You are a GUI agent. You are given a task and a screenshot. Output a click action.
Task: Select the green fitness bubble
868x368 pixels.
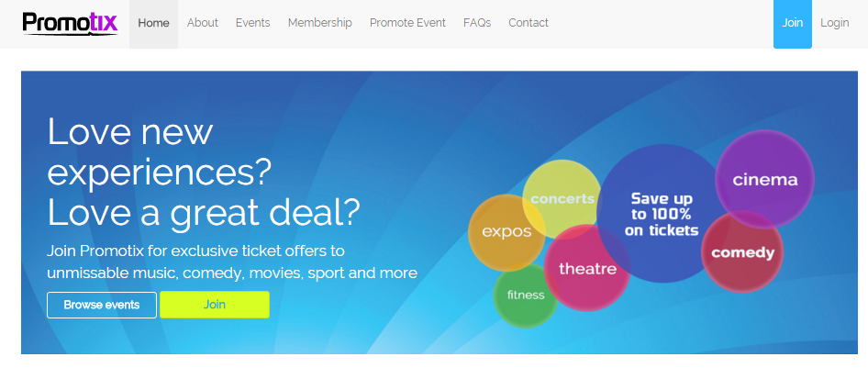(526, 295)
